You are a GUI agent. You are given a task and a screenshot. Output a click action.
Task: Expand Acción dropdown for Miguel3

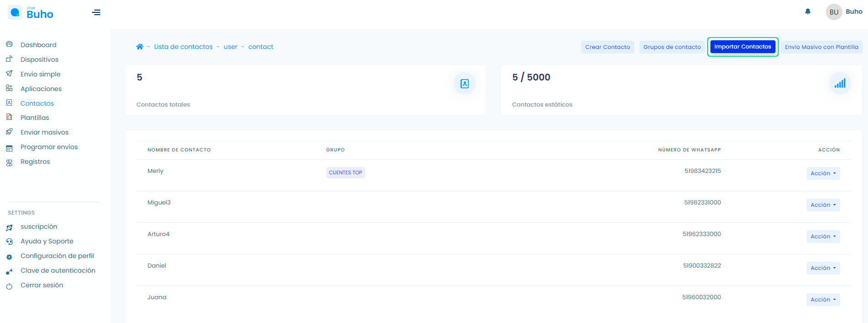(x=823, y=205)
